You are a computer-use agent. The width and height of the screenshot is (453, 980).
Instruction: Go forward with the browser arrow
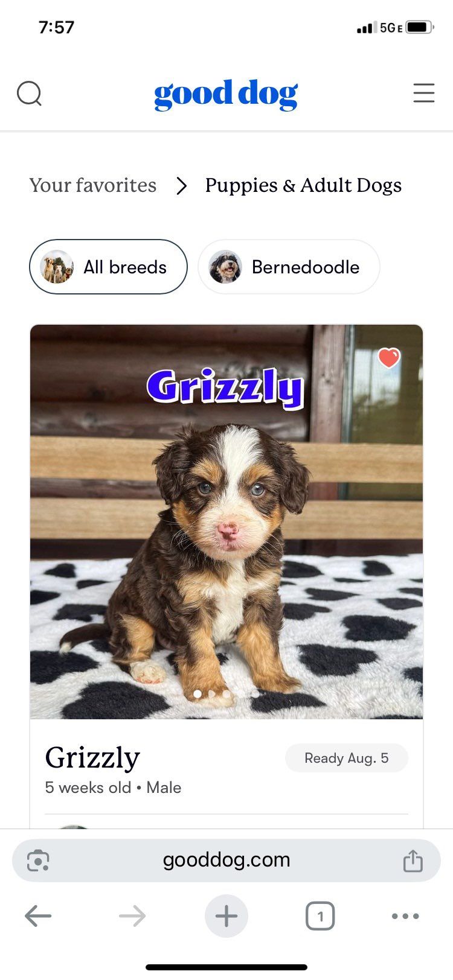coord(132,916)
